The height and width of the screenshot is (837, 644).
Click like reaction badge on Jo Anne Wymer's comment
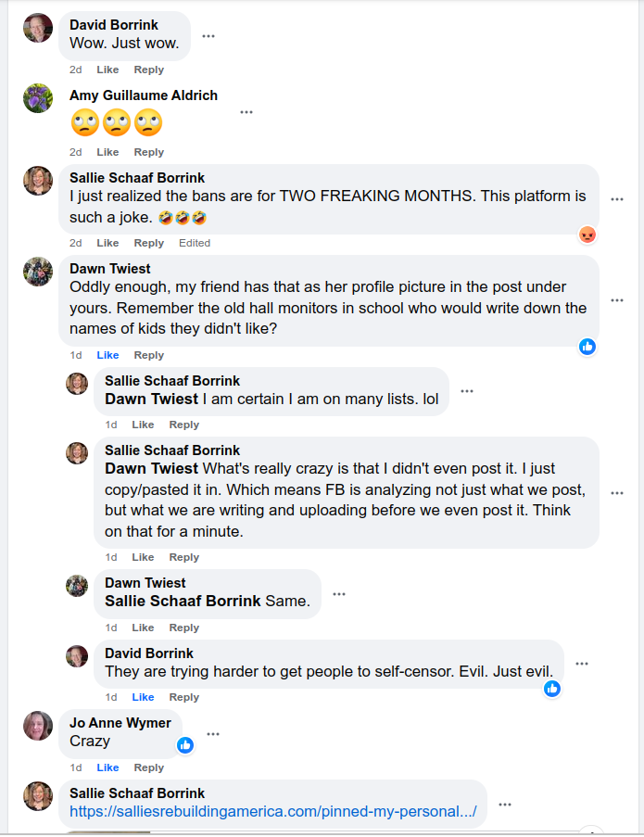pos(185,745)
